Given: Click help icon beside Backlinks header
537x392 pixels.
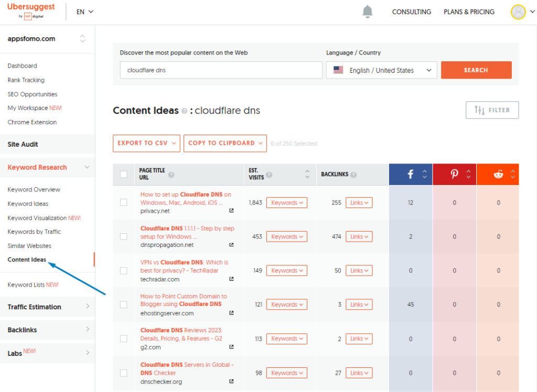Looking at the screenshot, I should [353, 175].
